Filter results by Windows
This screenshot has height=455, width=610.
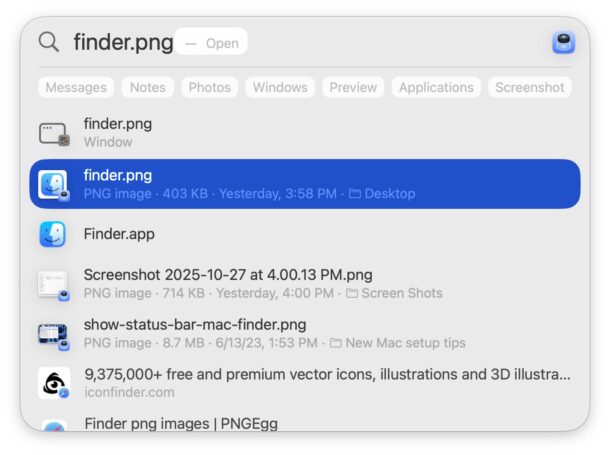coord(280,87)
